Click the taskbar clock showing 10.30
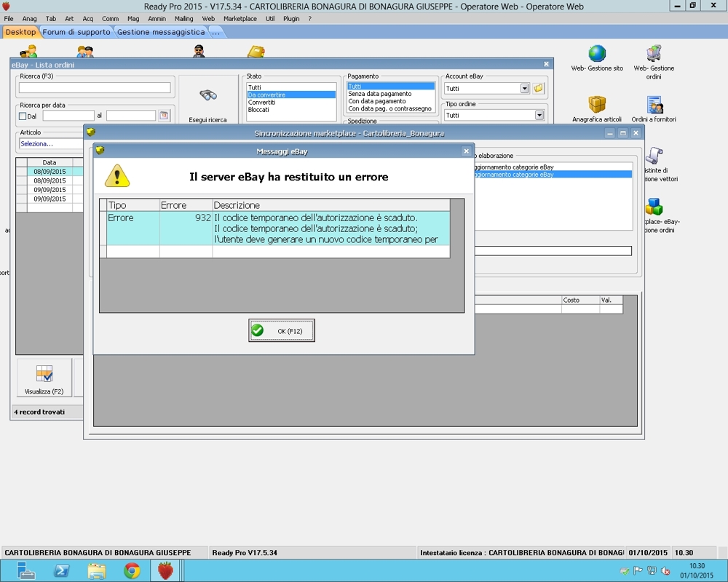 pos(697,570)
